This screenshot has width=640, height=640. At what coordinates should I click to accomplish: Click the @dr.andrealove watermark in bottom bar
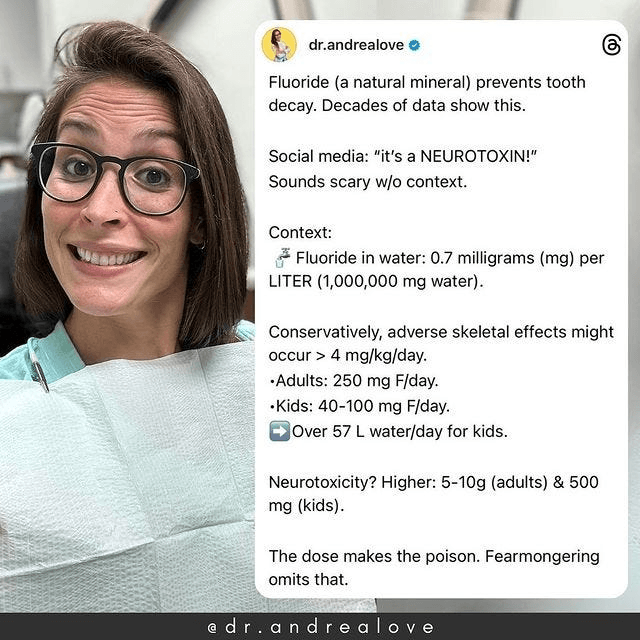coord(320,627)
